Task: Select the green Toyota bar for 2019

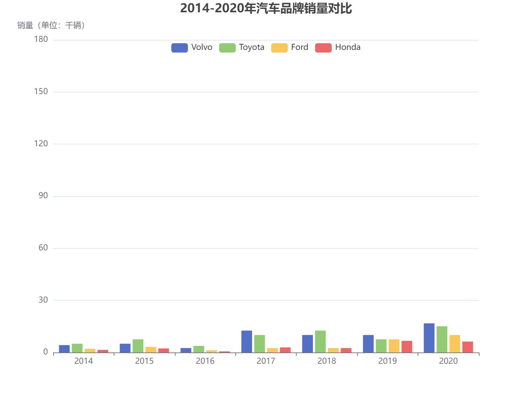Action: (x=381, y=346)
